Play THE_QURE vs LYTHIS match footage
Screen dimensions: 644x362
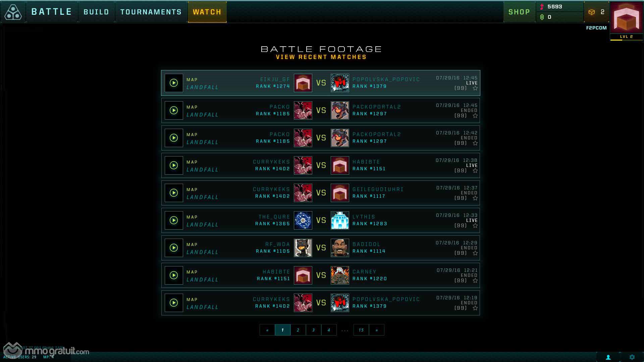[174, 220]
